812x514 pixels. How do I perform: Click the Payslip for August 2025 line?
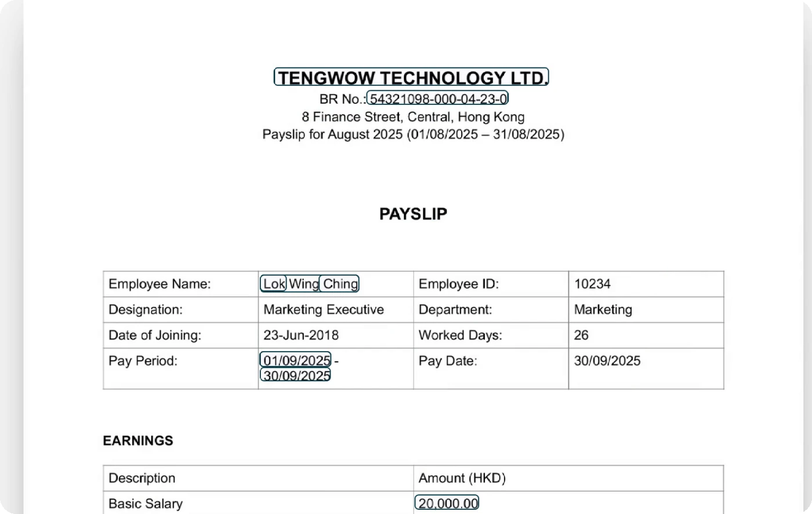point(413,134)
